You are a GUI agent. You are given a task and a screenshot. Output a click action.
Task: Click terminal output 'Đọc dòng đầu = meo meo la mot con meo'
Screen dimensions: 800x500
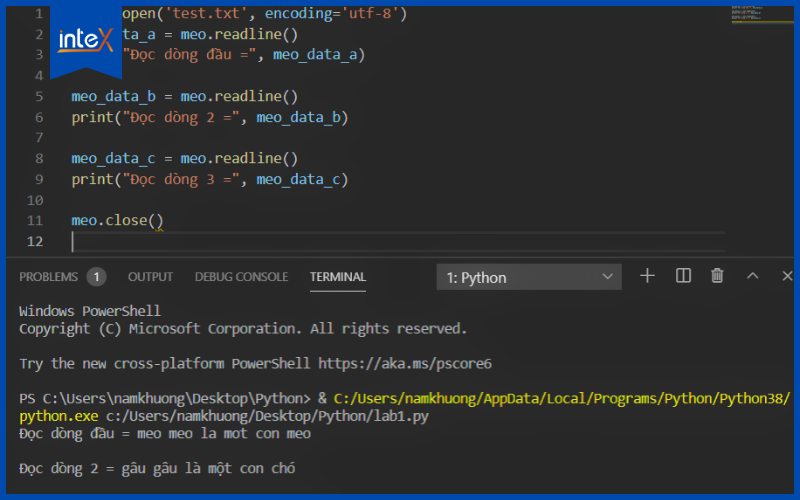pyautogui.click(x=165, y=434)
